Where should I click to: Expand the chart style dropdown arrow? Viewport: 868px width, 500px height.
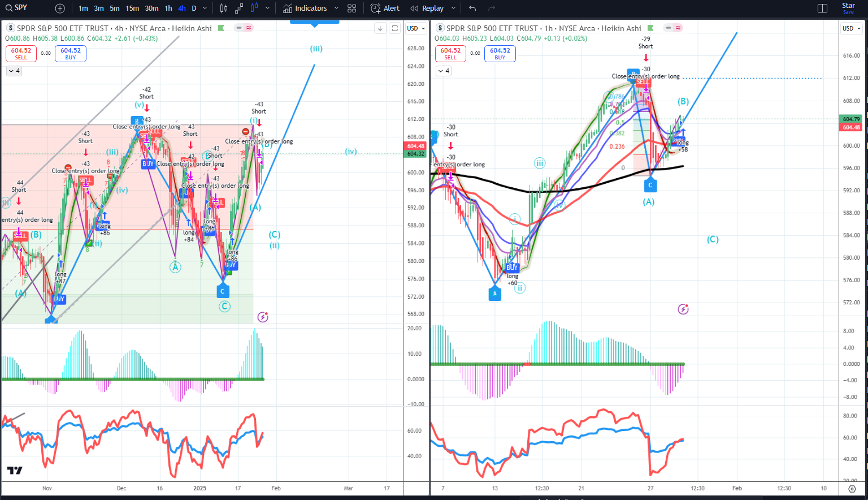(x=267, y=8)
